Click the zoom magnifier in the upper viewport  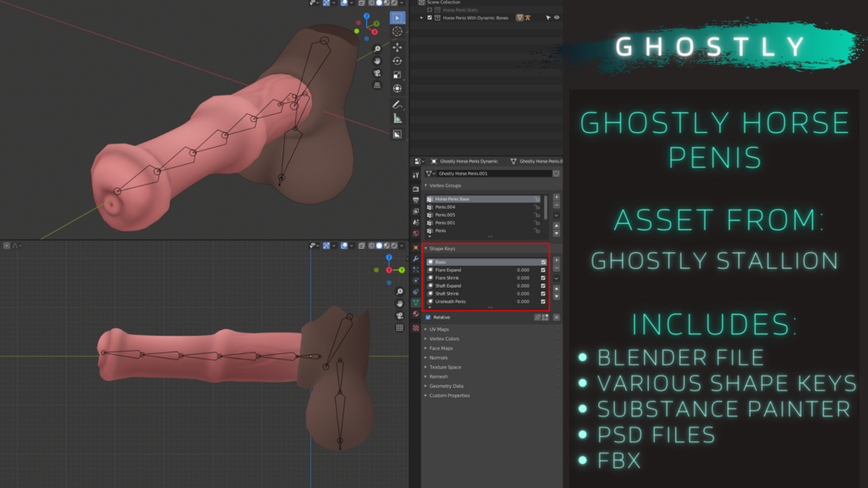[377, 48]
